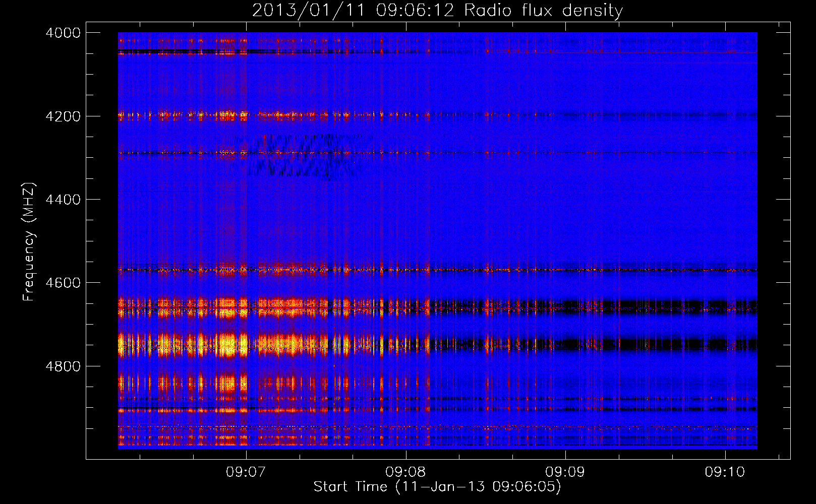Screen dimensions: 816x504
Task: Click the 4200 frequency axis label
Action: 63,116
